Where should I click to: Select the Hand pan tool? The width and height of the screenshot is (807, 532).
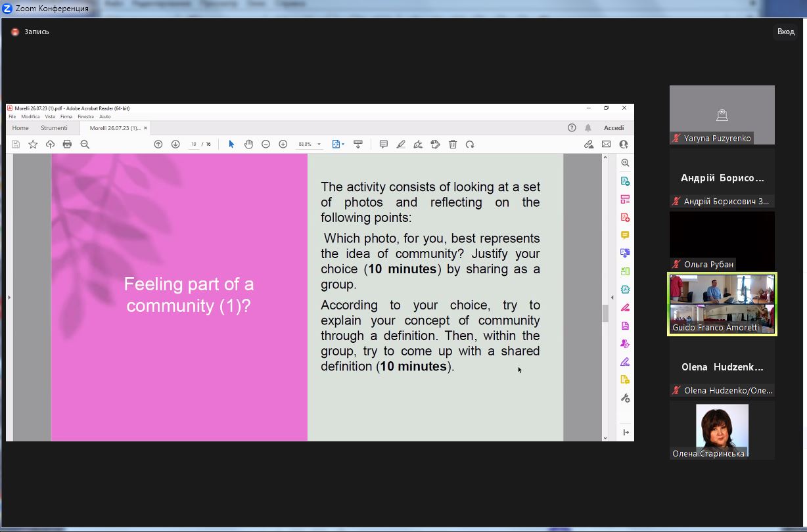(248, 144)
